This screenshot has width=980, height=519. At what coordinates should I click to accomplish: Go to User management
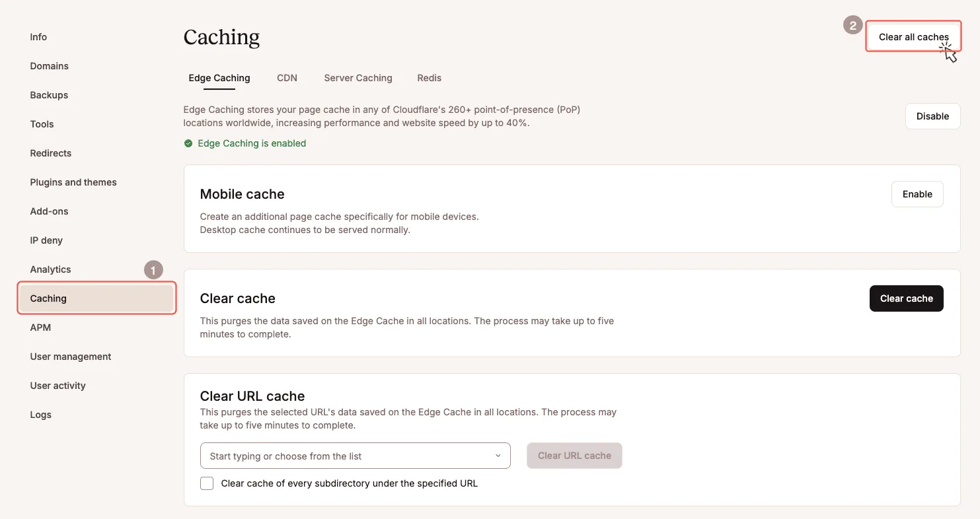point(70,357)
